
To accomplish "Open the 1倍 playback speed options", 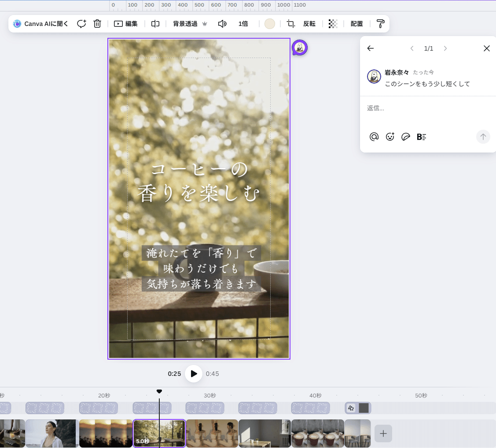I will [x=243, y=24].
